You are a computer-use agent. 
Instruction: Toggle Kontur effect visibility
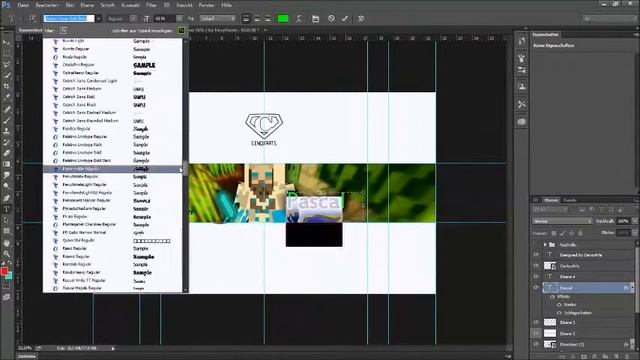559,304
